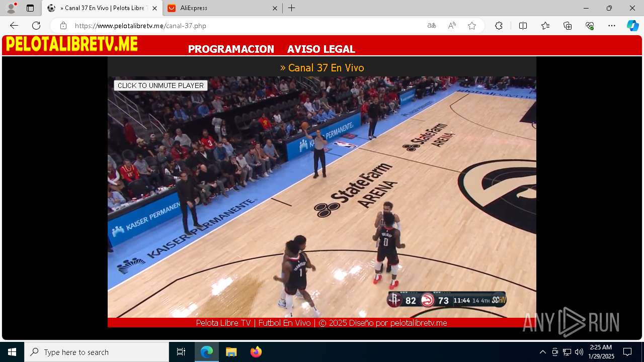Close the AliExpress tab
644x362 pixels.
click(275, 8)
